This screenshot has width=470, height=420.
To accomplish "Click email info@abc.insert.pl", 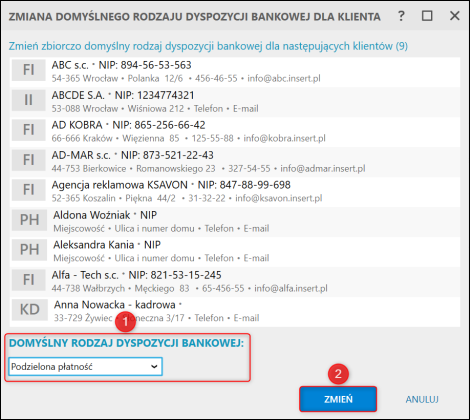I will [x=284, y=79].
